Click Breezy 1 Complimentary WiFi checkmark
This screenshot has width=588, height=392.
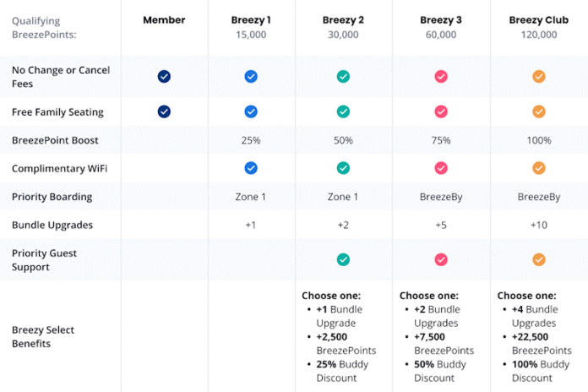tap(251, 168)
